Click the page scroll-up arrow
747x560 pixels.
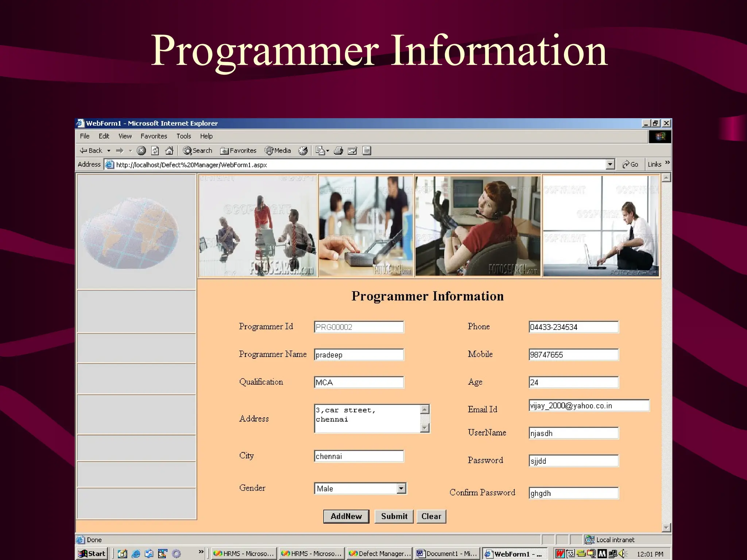[x=666, y=178]
